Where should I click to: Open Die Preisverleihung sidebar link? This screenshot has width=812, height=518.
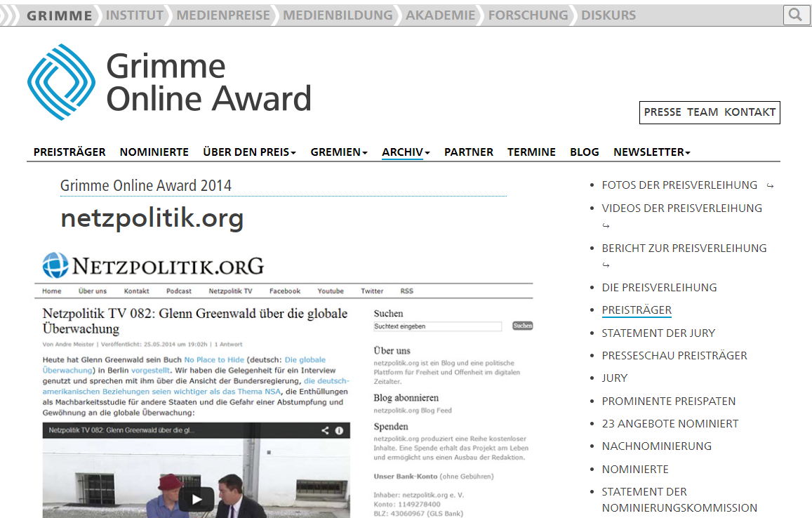[x=659, y=288]
